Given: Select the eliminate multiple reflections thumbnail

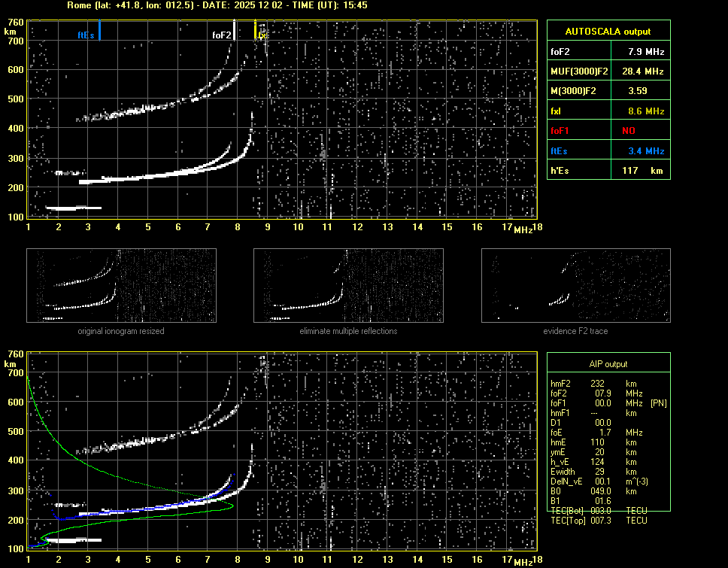Looking at the screenshot, I should (348, 285).
